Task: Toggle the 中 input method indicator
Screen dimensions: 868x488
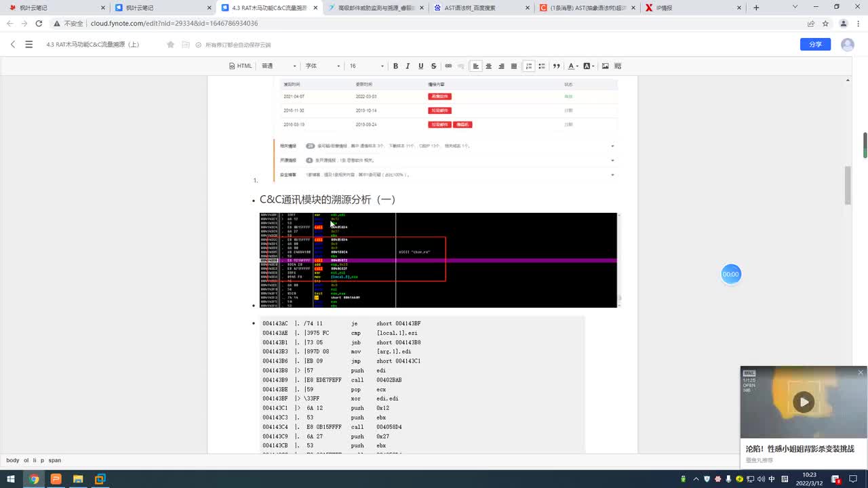Action: coord(772,479)
